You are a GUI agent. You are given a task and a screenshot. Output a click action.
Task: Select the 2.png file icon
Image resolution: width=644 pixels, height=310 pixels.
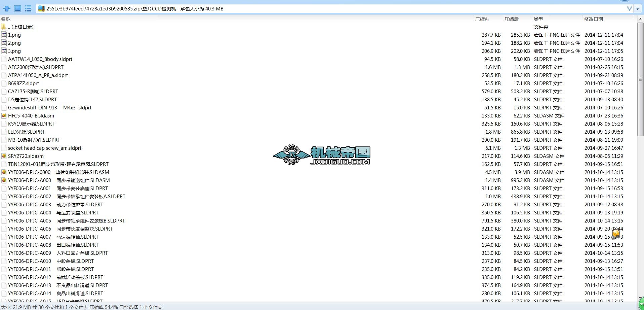pos(4,43)
